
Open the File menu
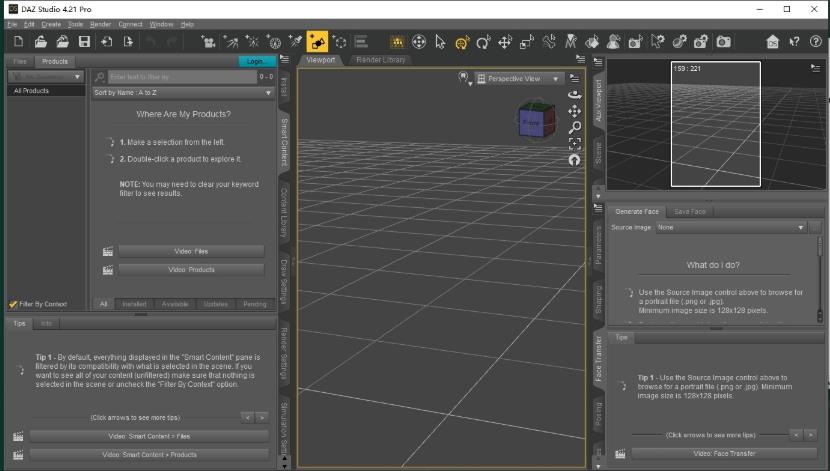coord(12,24)
